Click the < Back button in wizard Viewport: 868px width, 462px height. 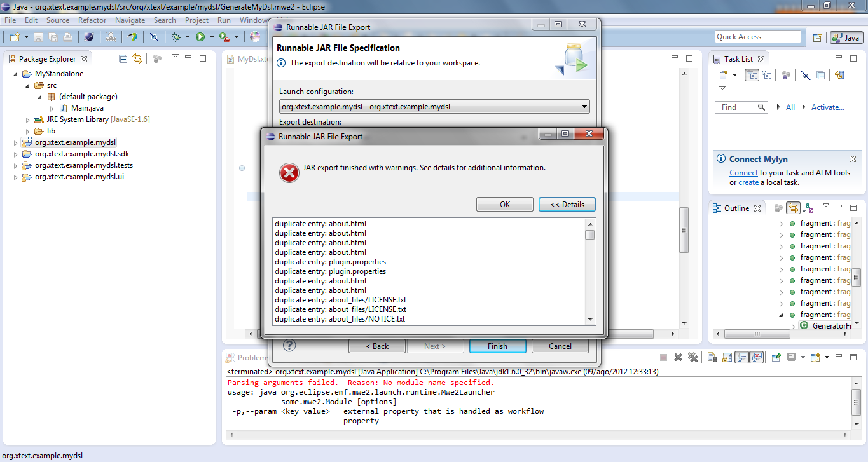point(377,346)
